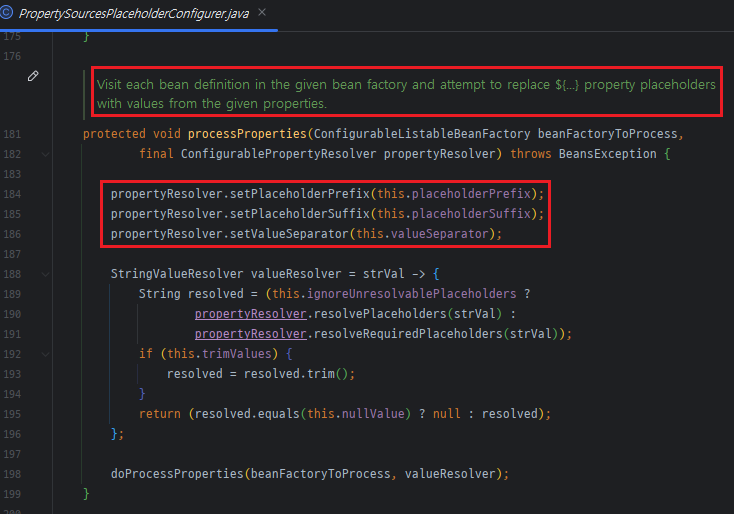Viewport: 734px width, 514px height.
Task: Click the this.valueSeparator field reference
Action: [x=423, y=234]
